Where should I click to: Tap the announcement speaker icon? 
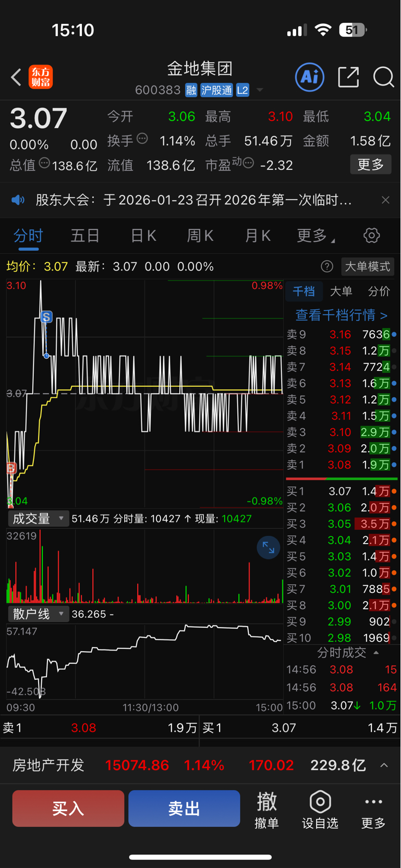(18, 200)
